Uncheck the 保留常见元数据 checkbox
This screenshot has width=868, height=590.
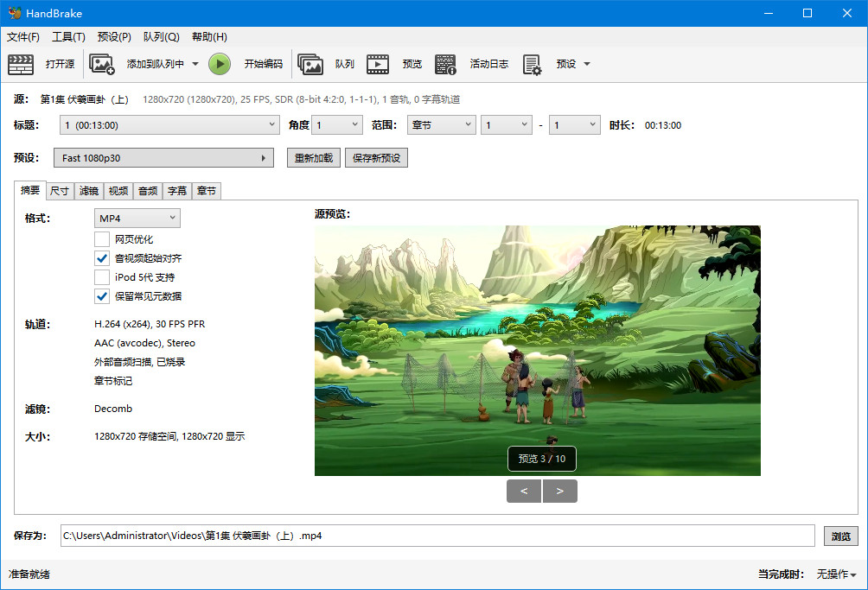point(102,296)
